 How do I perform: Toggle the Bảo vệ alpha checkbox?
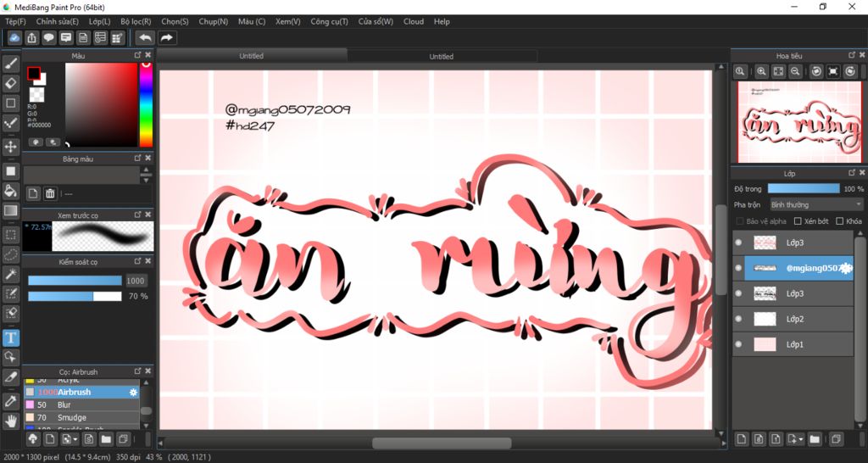[740, 221]
